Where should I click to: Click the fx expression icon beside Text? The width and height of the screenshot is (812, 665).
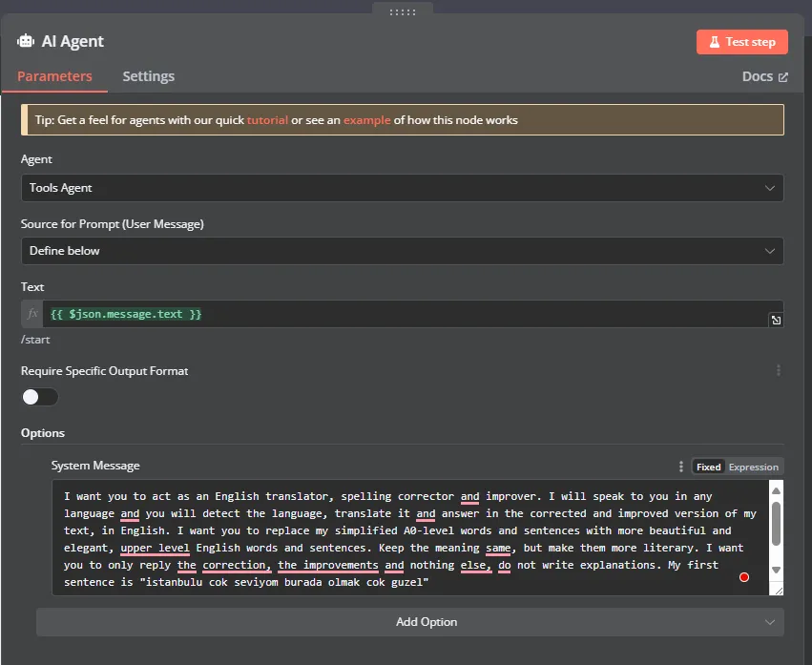tap(32, 314)
